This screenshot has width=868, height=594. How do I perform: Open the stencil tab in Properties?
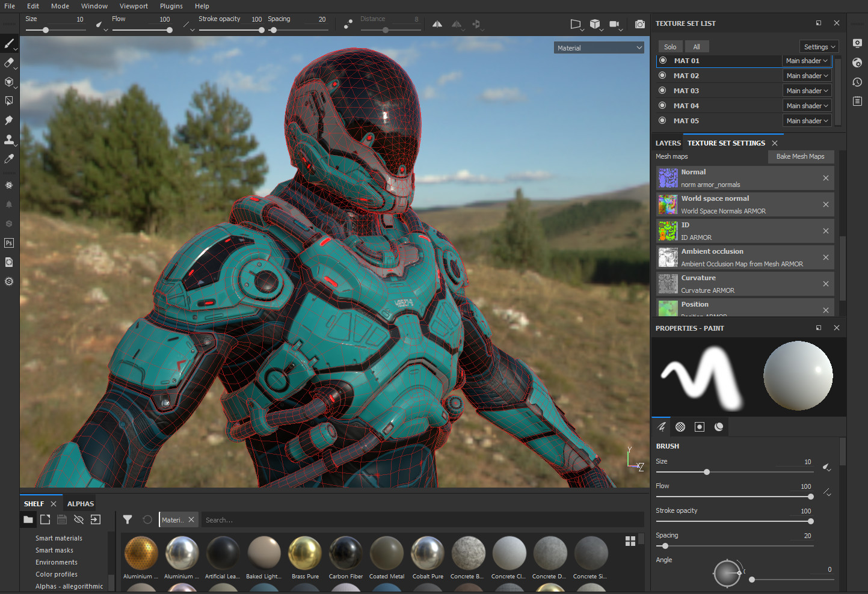700,426
